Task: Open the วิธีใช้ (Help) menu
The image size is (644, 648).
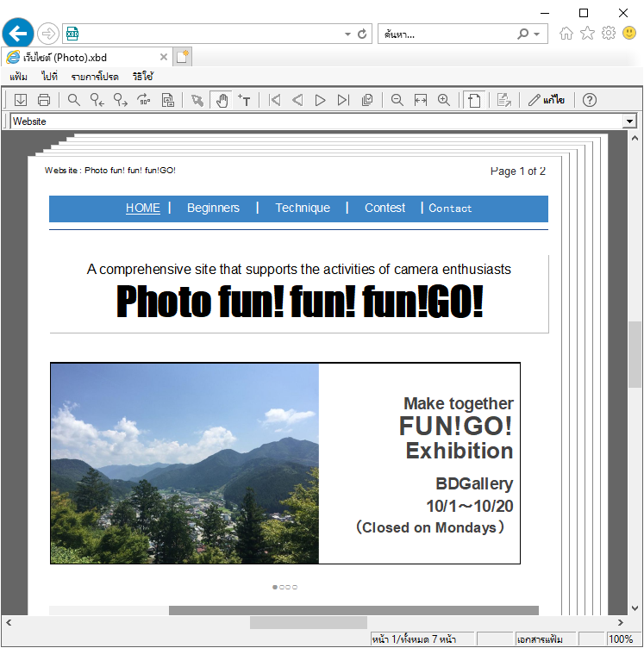Action: coord(143,77)
